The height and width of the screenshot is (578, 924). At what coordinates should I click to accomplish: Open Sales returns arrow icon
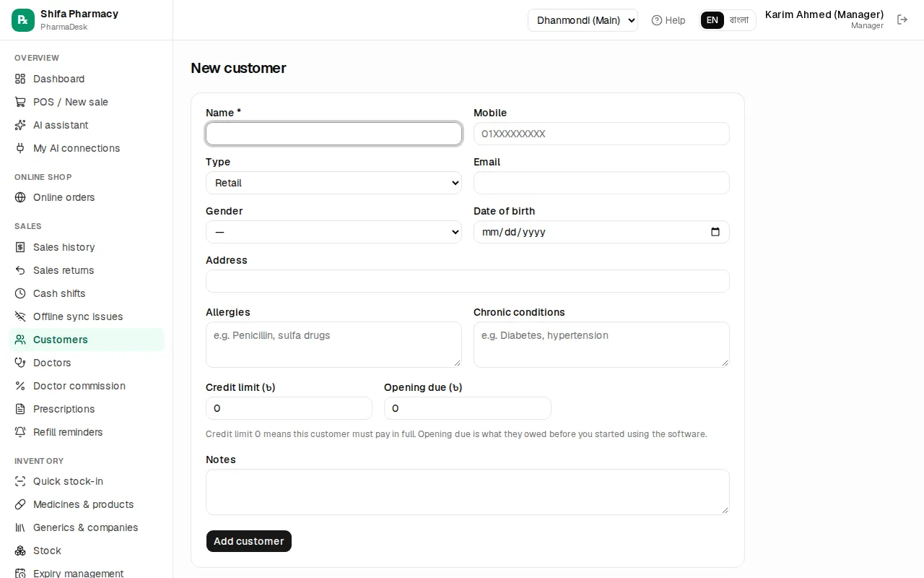coord(20,270)
